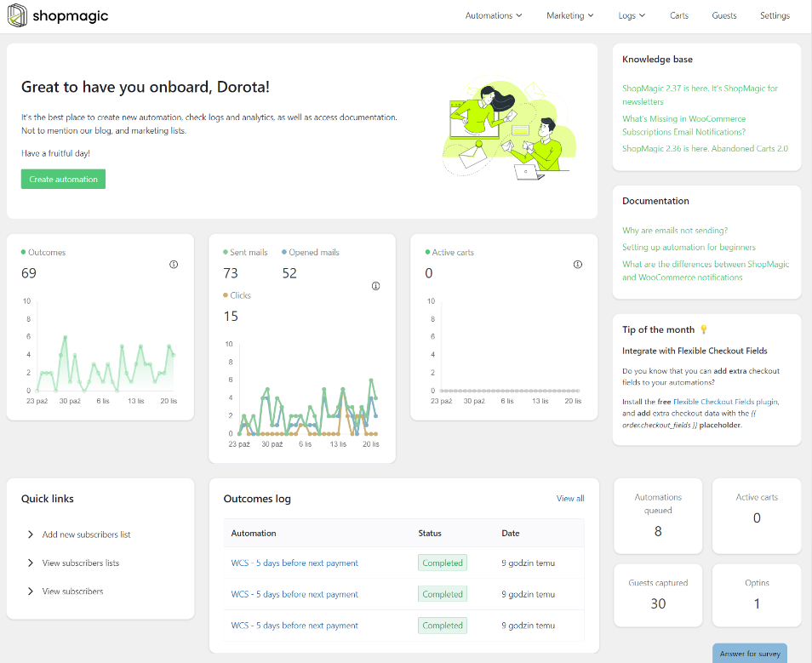Screen dimensions: 812x663
Task: Open View all in Outcomes log
Action: 570,498
